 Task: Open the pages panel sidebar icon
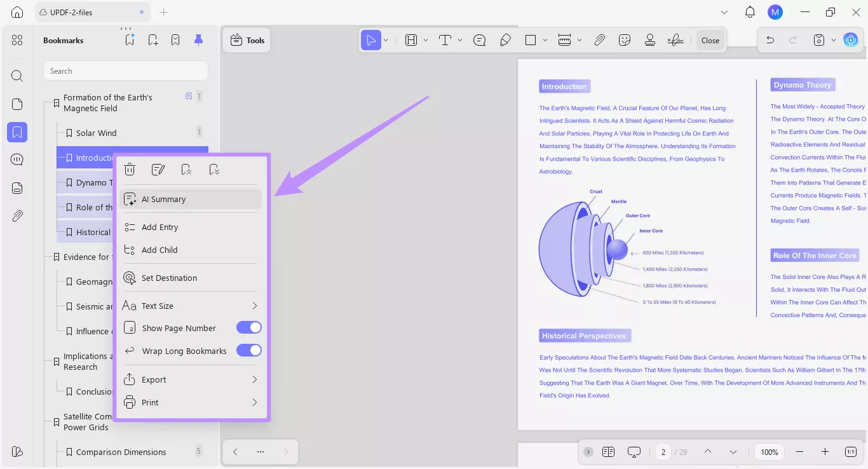[x=17, y=104]
